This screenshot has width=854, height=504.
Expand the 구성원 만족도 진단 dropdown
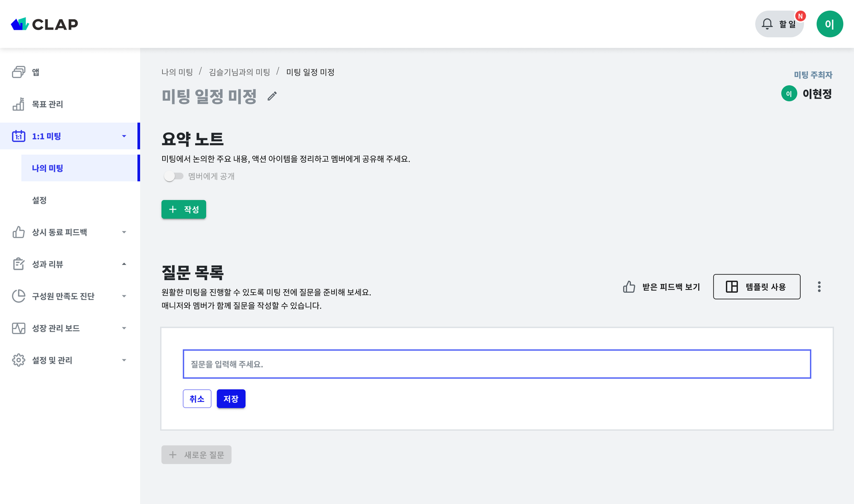click(x=124, y=296)
